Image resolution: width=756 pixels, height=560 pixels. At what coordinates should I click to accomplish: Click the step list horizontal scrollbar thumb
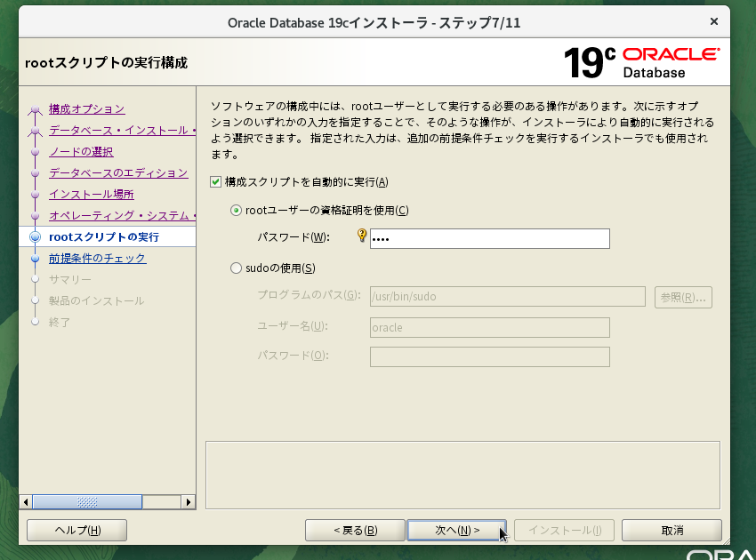pos(87,502)
